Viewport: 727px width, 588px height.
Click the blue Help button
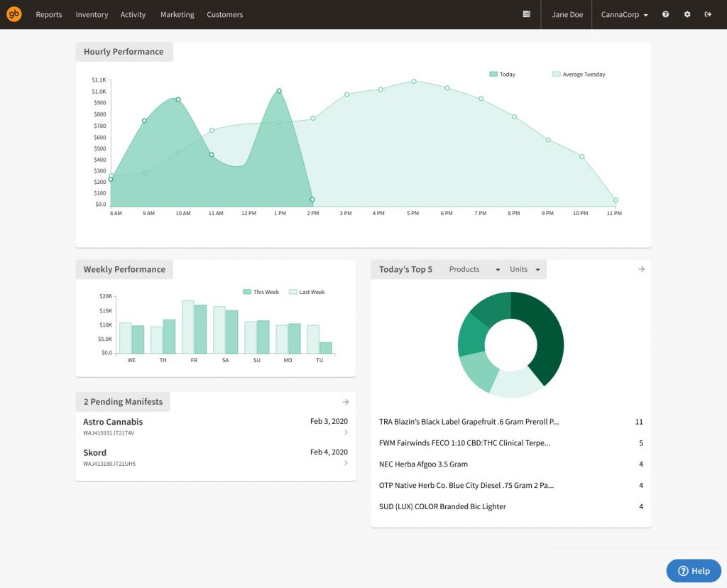[x=693, y=570]
